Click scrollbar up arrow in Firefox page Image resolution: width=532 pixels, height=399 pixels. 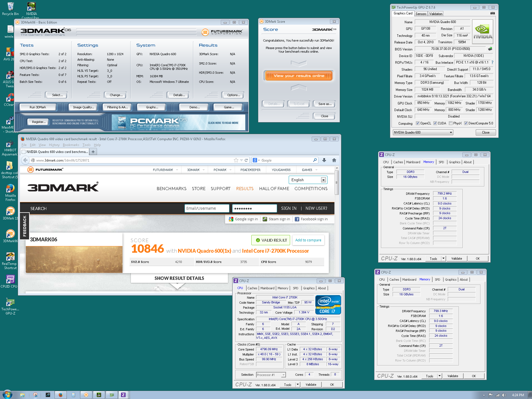[x=337, y=168]
